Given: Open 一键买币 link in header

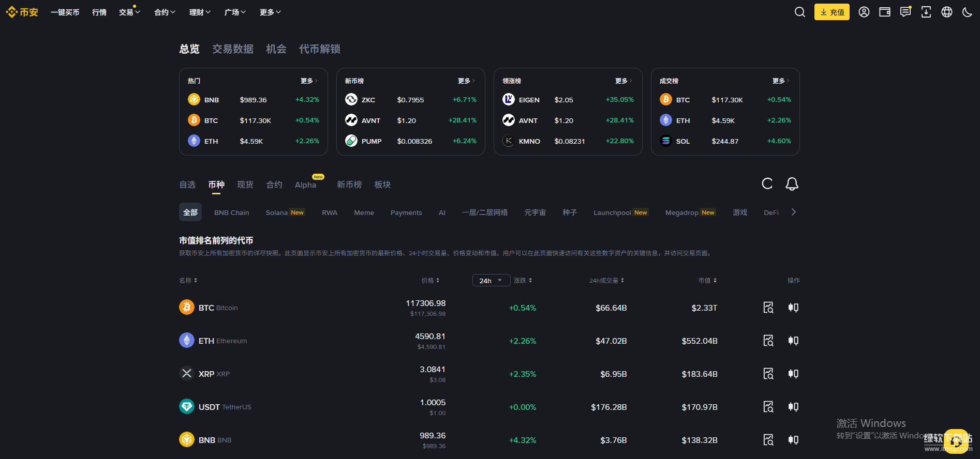Looking at the screenshot, I should (65, 12).
